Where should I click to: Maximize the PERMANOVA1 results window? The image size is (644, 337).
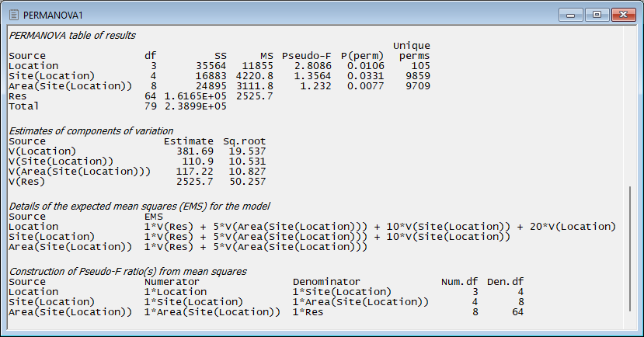point(597,14)
